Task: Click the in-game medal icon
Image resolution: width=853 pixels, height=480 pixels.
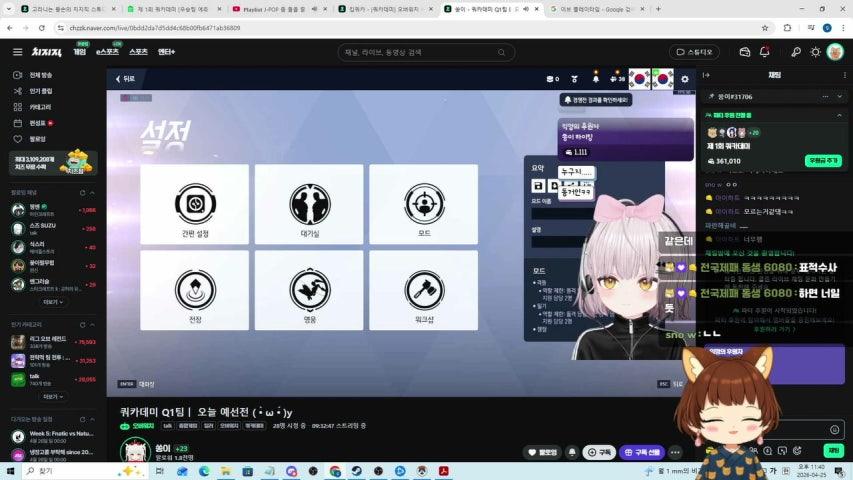Action: (574, 79)
